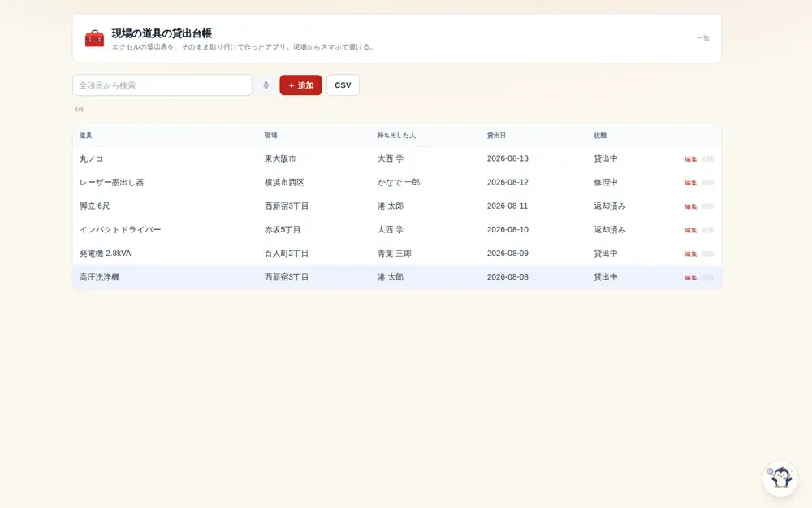Delete the 高圧洗浄機 row
The width and height of the screenshot is (812, 508).
pos(707,277)
